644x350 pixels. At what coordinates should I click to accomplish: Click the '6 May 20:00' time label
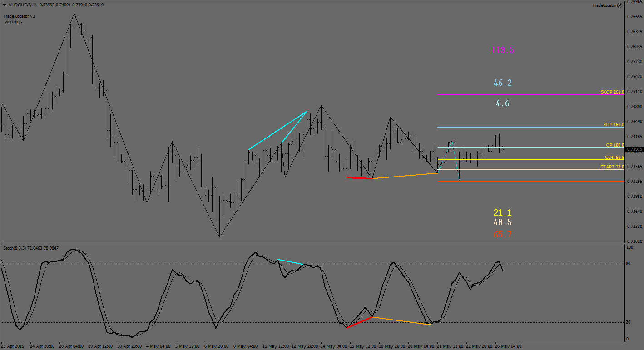(216, 346)
